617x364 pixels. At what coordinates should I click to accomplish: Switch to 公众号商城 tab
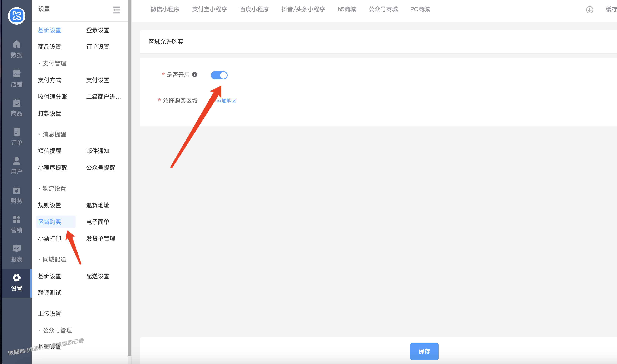[x=383, y=9]
